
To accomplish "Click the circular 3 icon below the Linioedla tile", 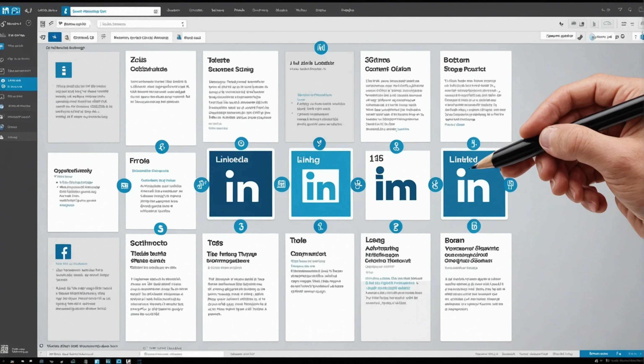I will [240, 227].
